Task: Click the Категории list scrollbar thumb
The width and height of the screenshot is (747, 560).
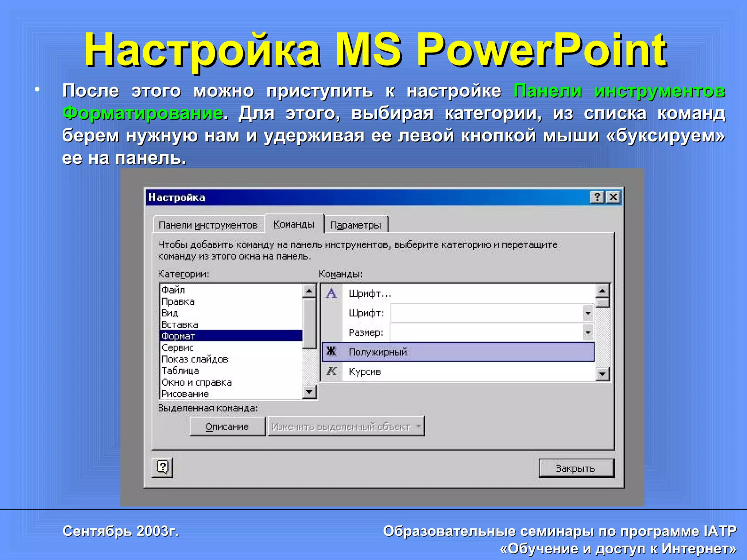Action: (309, 324)
